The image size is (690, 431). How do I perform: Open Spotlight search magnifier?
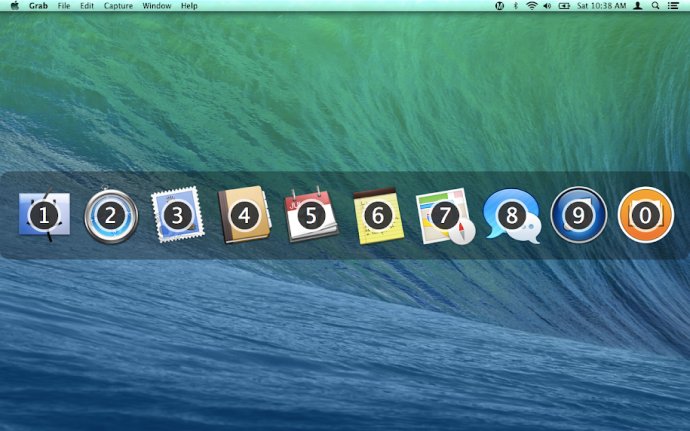pos(655,6)
